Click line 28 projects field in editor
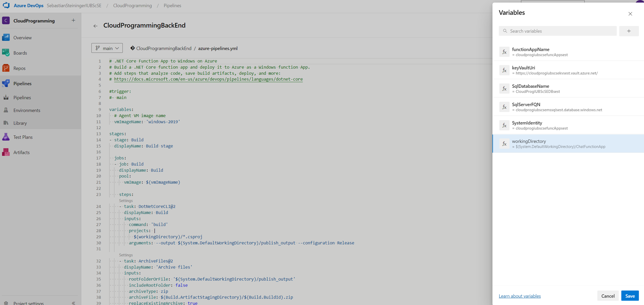The width and height of the screenshot is (644, 305). pyautogui.click(x=142, y=231)
